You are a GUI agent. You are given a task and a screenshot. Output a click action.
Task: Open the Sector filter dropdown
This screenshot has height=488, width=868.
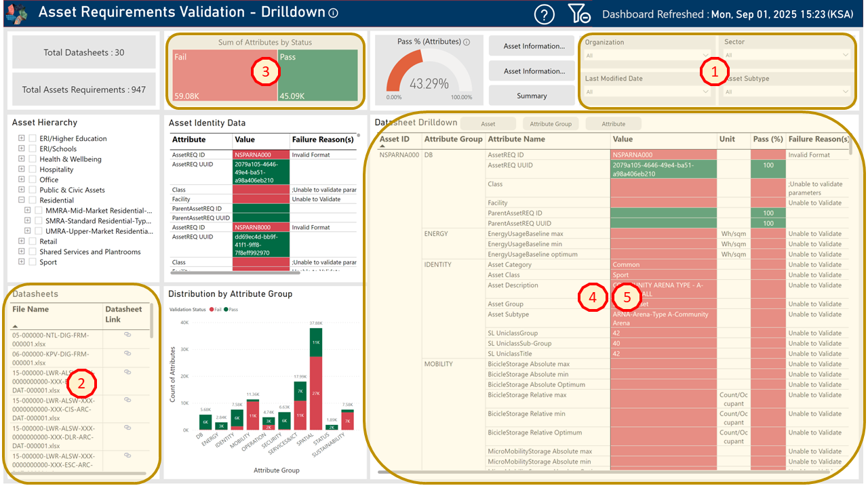787,55
